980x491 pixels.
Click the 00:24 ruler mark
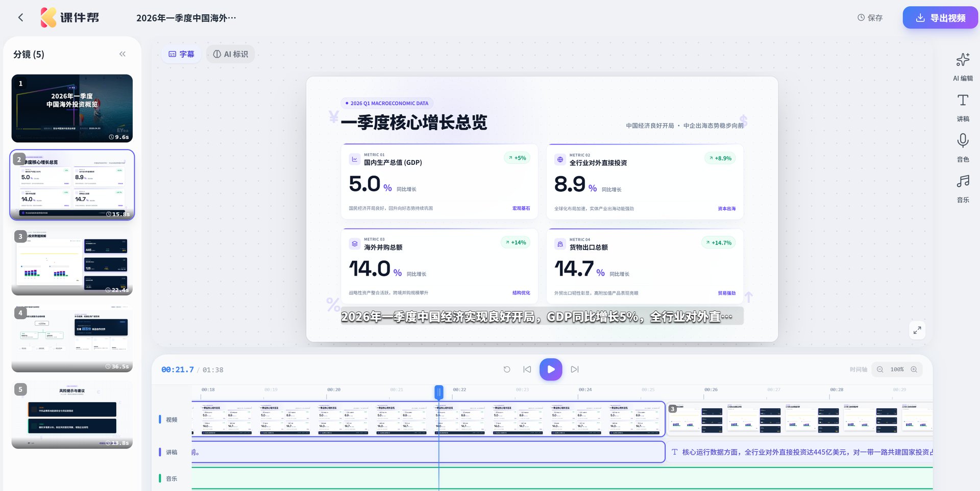[585, 390]
